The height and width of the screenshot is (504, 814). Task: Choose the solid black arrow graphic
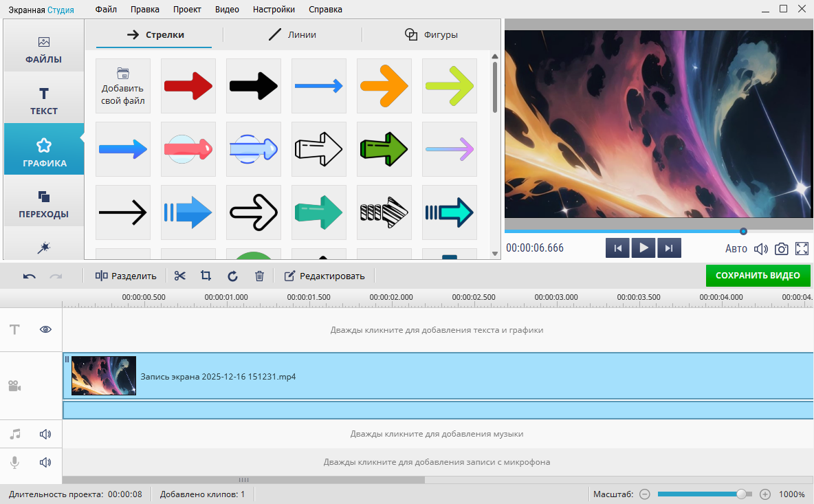(x=254, y=86)
